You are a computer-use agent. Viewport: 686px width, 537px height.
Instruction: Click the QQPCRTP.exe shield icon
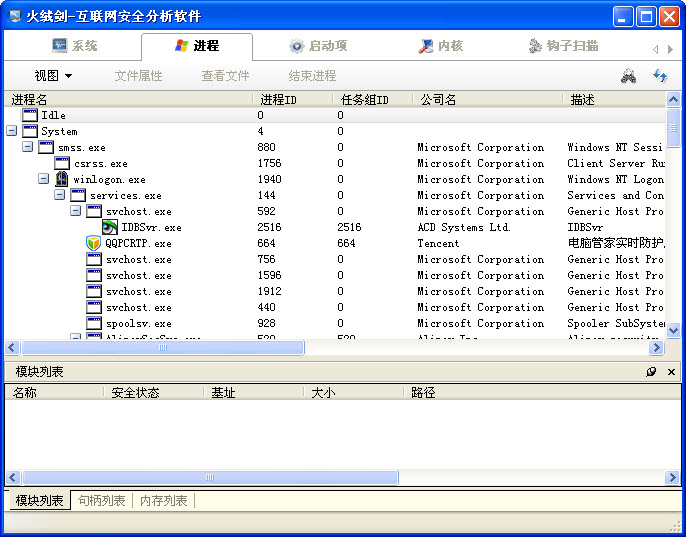(94, 243)
